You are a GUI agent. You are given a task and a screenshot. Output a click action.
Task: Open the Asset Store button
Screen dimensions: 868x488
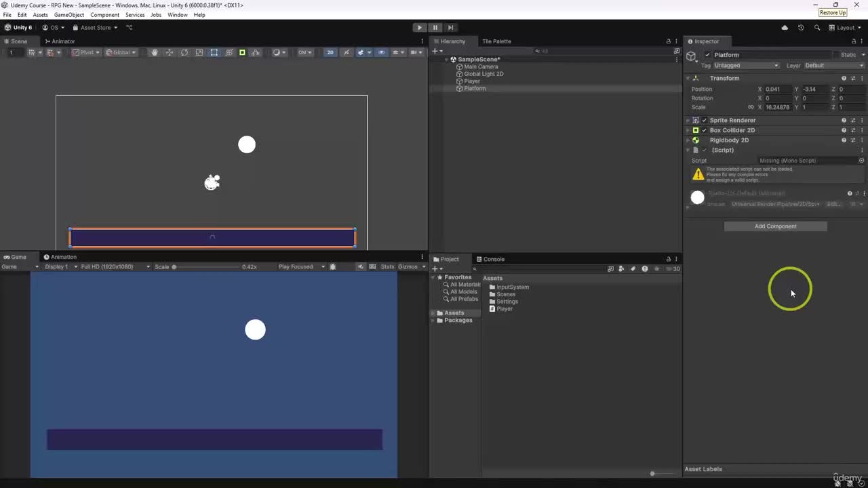point(95,28)
